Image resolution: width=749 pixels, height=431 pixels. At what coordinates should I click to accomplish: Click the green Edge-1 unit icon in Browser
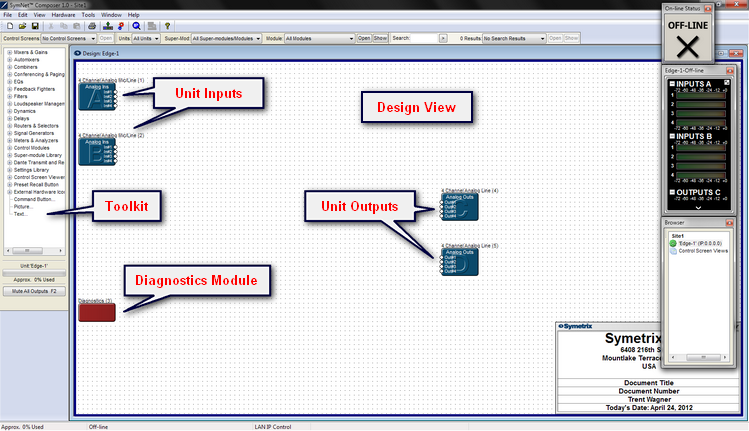pos(673,243)
